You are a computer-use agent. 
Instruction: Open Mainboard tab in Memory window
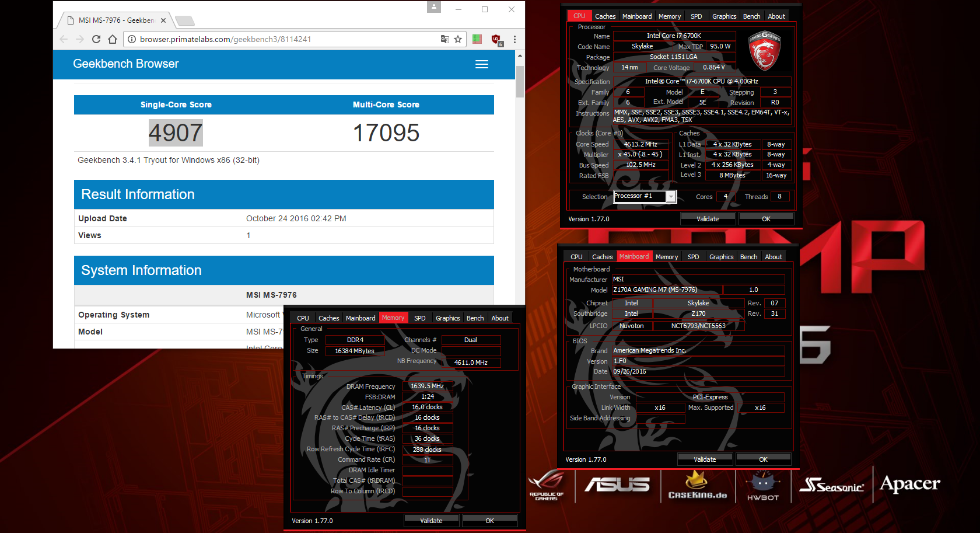[360, 318]
